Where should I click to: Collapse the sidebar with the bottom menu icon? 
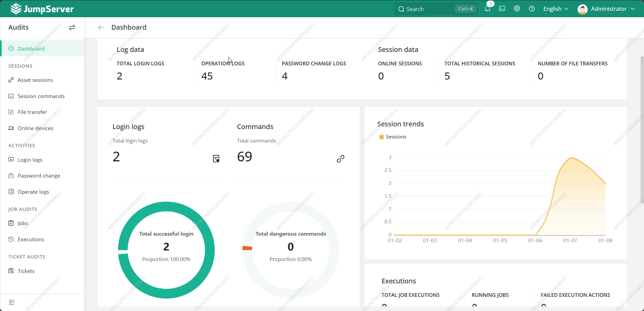(x=11, y=302)
